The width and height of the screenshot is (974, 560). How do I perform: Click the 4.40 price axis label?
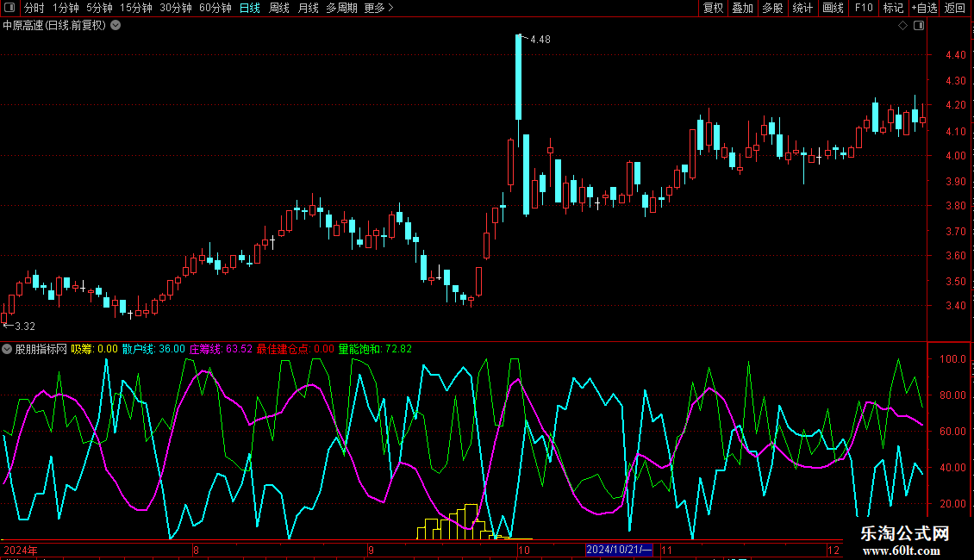tap(955, 55)
